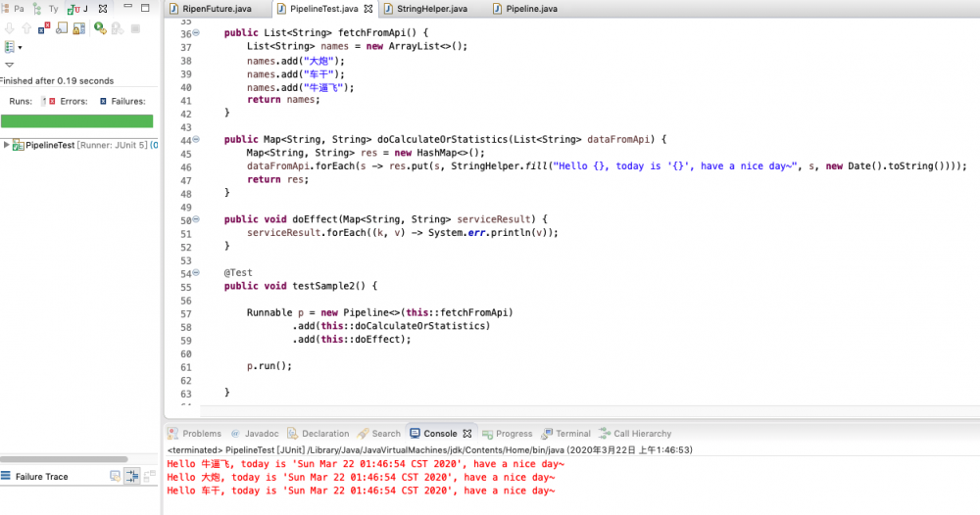Viewport: 980px width, 515px height.
Task: Click Stop JUnit Test Run icon
Action: pos(135,28)
